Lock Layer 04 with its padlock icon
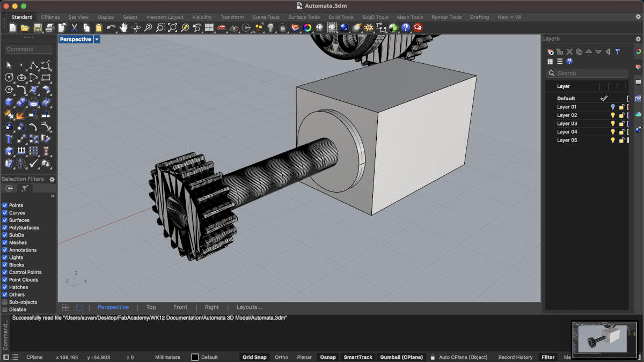This screenshot has height=362, width=644. point(621,132)
